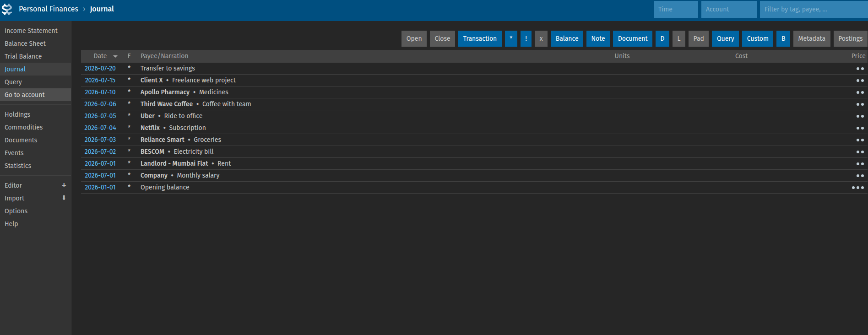Click the Fava logo icon

coord(7,9)
